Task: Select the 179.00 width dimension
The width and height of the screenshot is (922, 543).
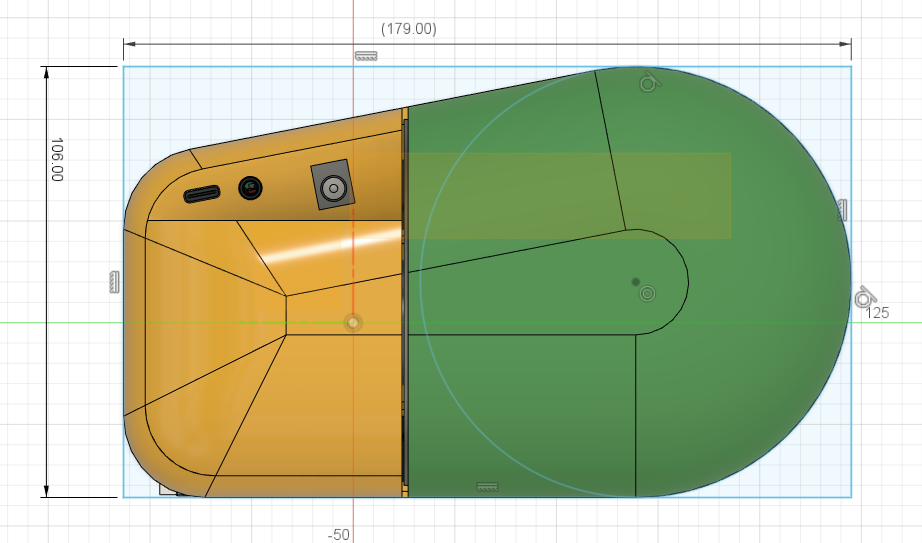Action: pos(409,29)
